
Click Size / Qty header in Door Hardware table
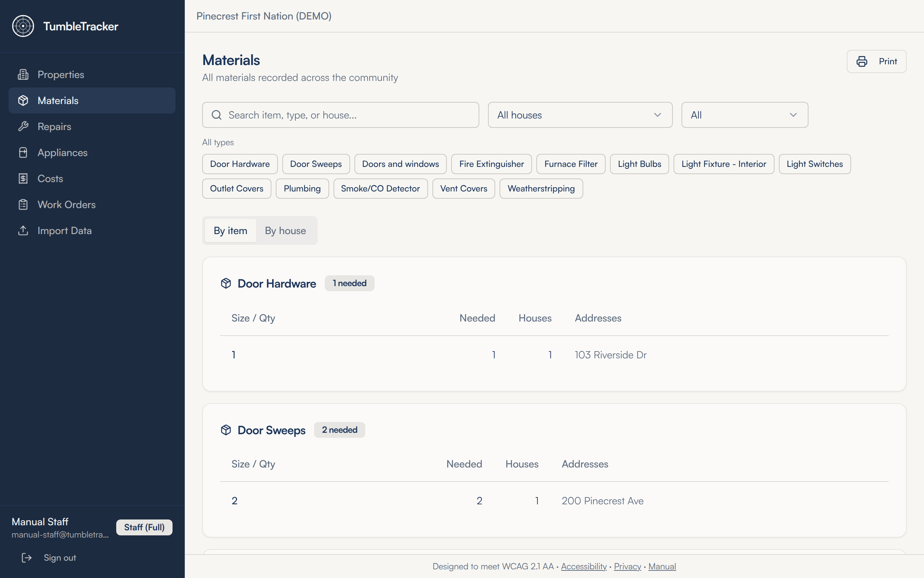click(x=253, y=318)
